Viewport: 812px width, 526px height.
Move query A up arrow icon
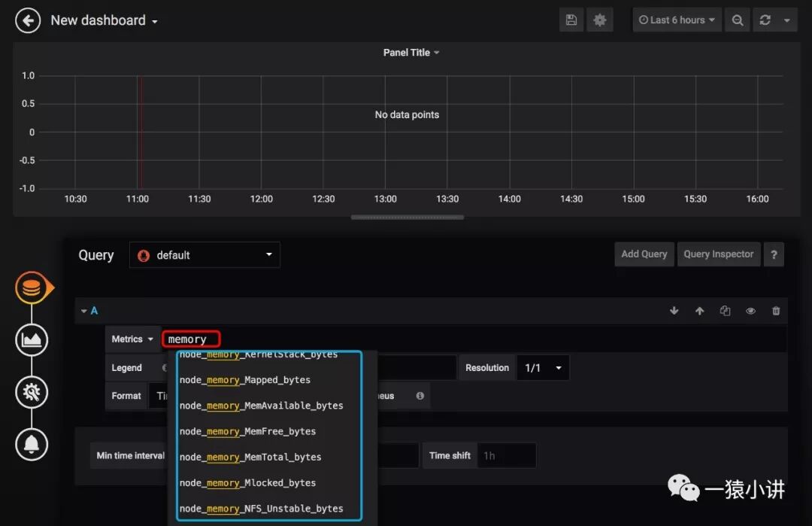tap(700, 311)
